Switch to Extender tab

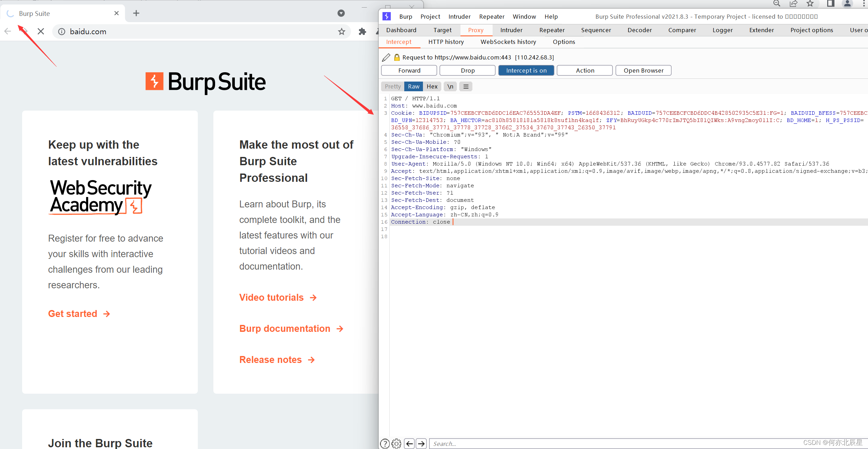(x=761, y=30)
